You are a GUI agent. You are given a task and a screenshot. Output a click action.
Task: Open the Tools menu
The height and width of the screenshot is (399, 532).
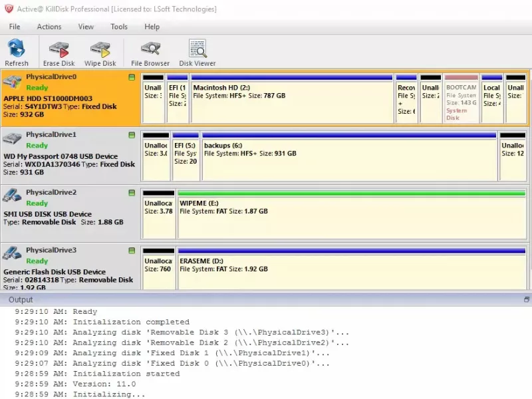(119, 27)
